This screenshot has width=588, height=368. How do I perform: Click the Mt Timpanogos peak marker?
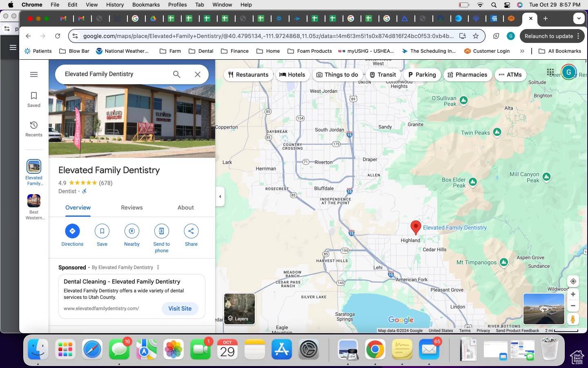pyautogui.click(x=504, y=262)
